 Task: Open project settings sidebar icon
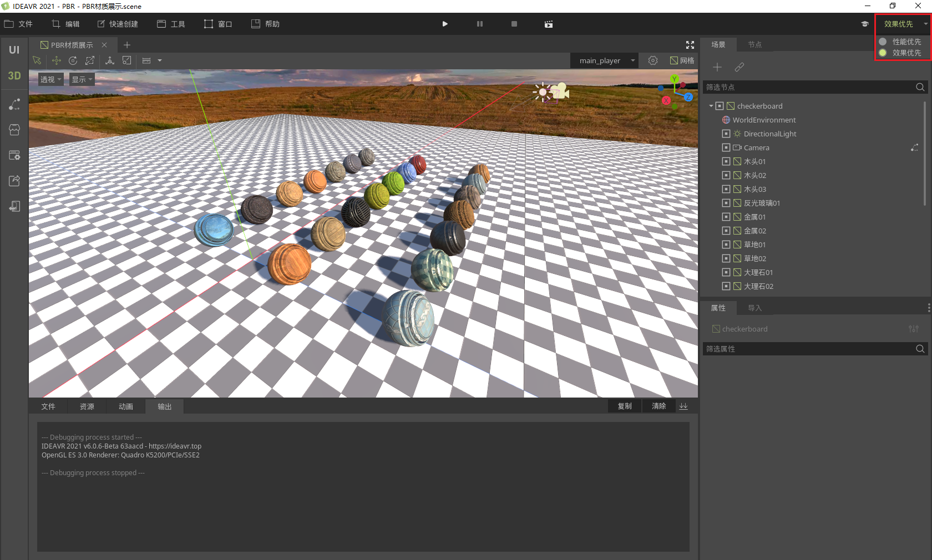(x=14, y=155)
